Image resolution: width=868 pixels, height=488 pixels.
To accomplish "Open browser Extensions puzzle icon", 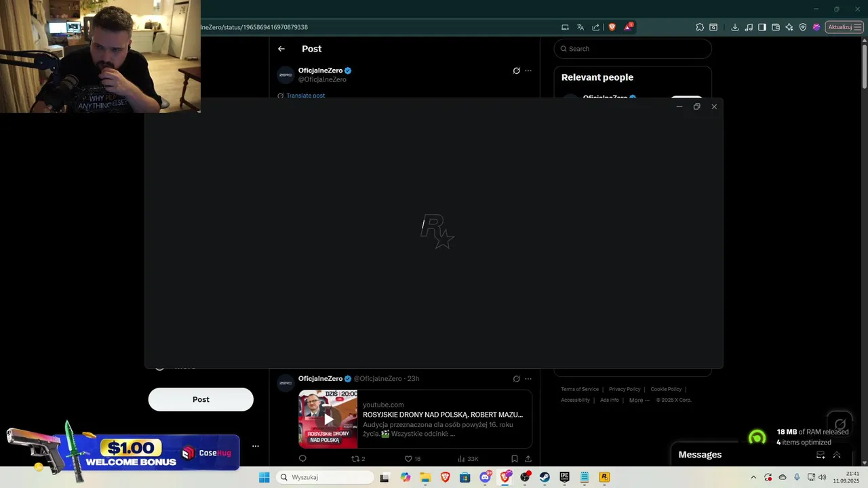I will point(700,27).
